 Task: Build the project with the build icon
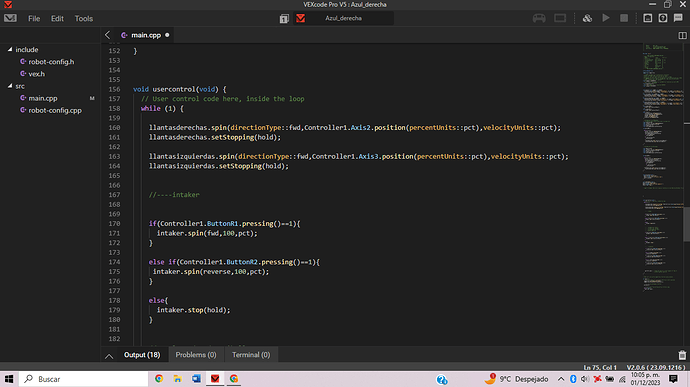pos(587,18)
